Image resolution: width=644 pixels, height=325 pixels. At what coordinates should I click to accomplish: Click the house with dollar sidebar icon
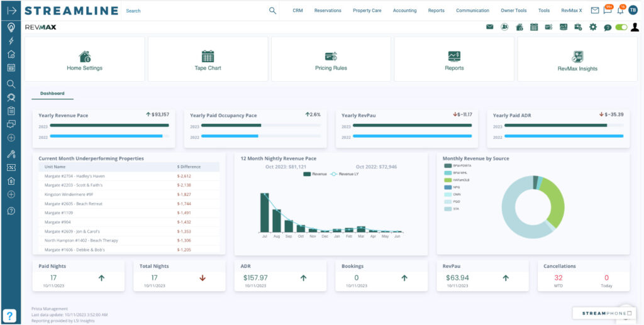click(11, 180)
